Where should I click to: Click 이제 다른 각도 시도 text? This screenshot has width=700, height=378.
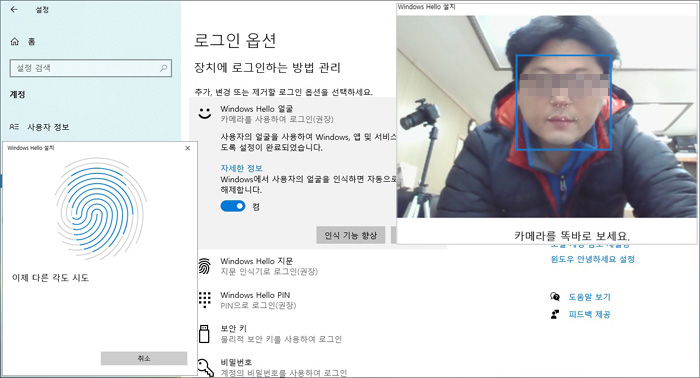50,278
